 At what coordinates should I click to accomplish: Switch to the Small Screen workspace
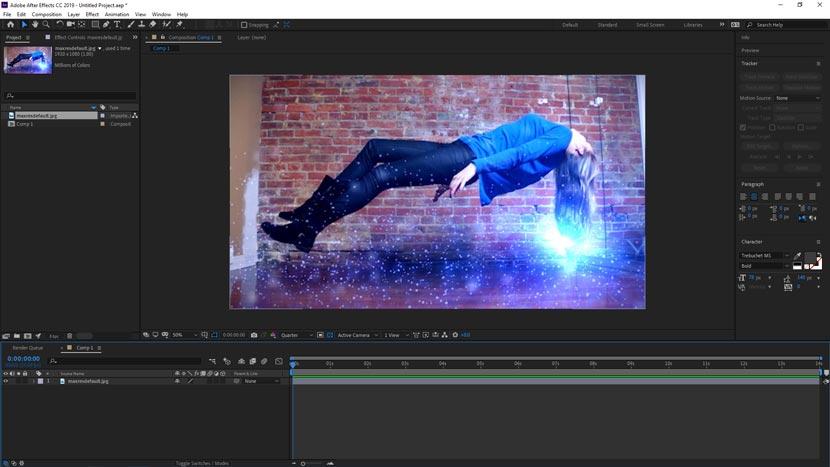649,24
